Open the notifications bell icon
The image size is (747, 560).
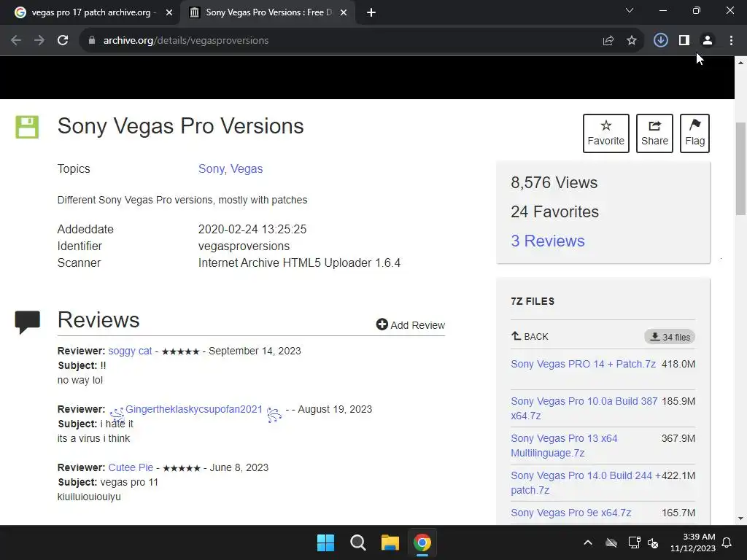pos(727,542)
